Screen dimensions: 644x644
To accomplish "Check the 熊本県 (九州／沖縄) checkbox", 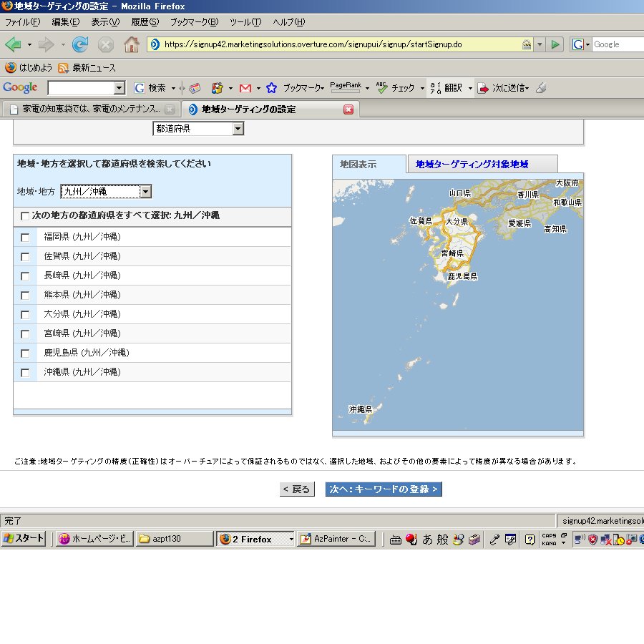I will click(25, 296).
